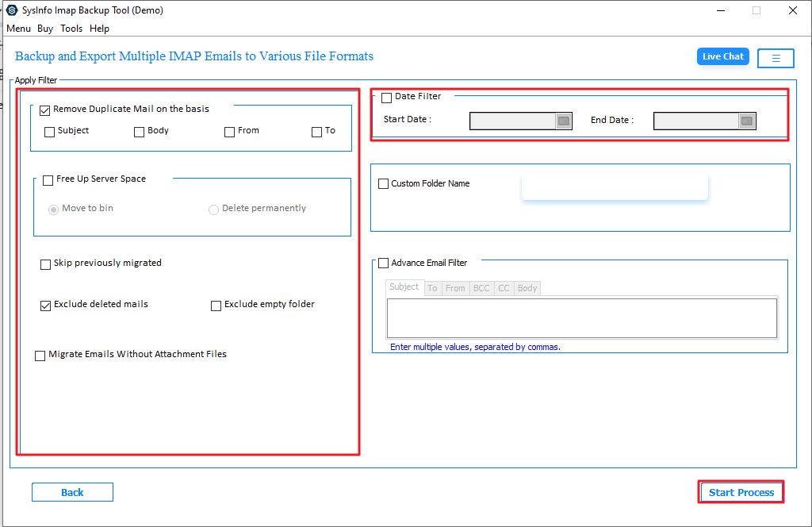
Task: Open the Tools menu
Action: (71, 29)
